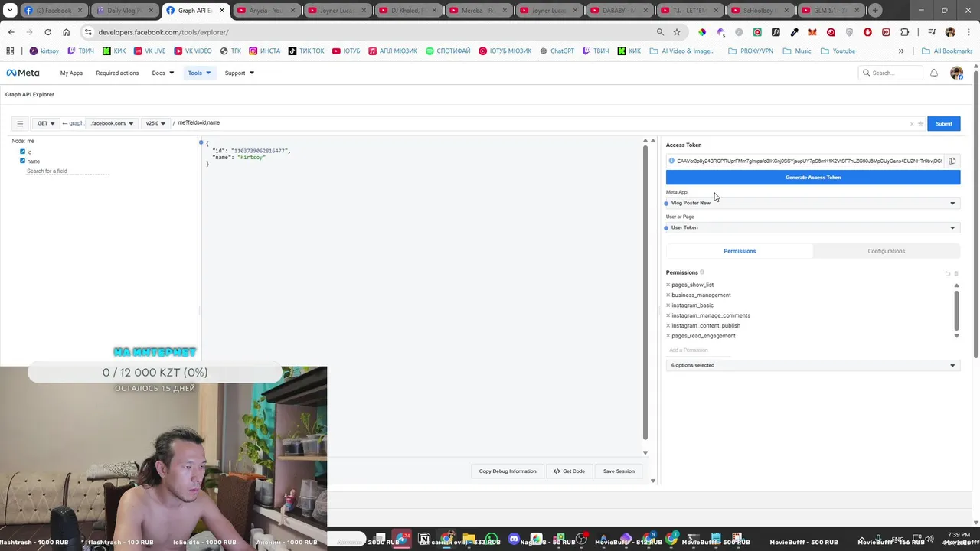Bookmark this page with the star icon
The width and height of the screenshot is (980, 551).
[x=677, y=32]
